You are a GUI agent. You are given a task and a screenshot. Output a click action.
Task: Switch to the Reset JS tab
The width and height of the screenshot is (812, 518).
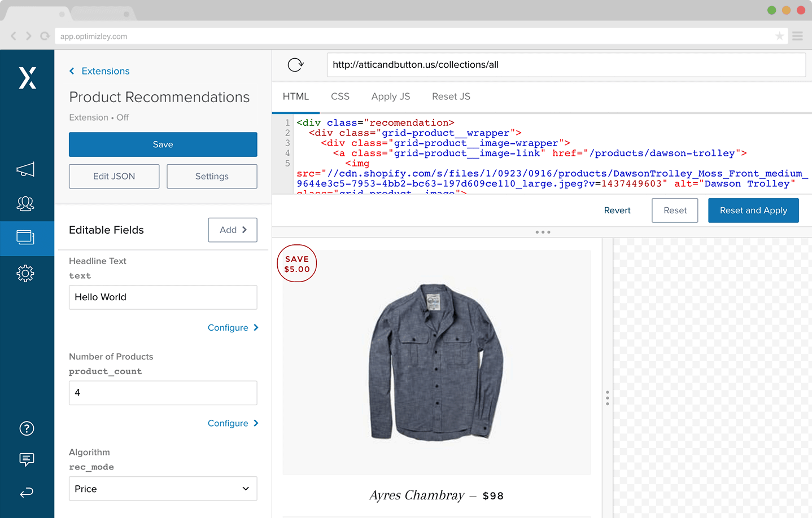pos(451,96)
